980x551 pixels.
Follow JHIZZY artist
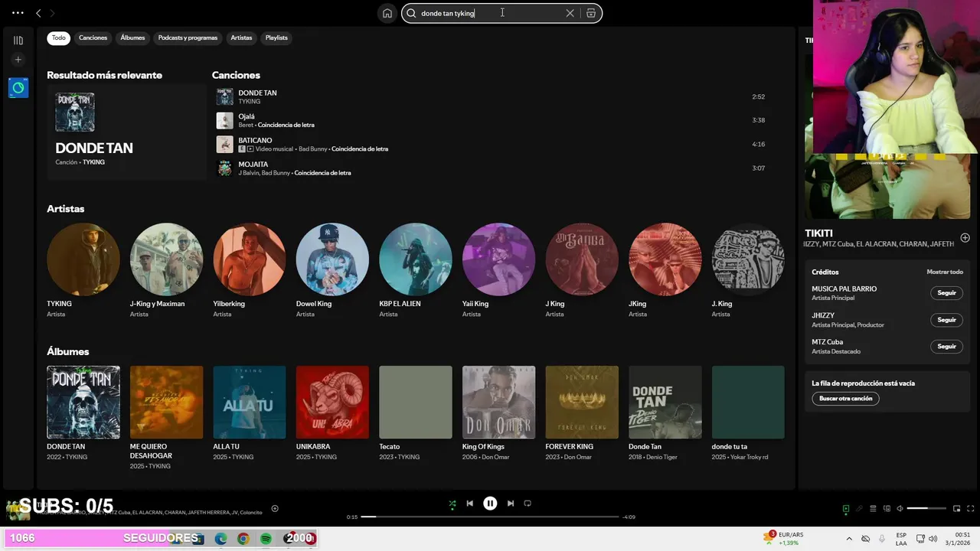tap(947, 320)
